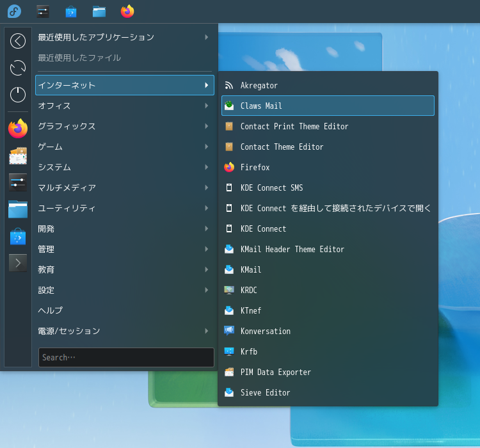Click the KDE Connect SMS icon

[229, 188]
